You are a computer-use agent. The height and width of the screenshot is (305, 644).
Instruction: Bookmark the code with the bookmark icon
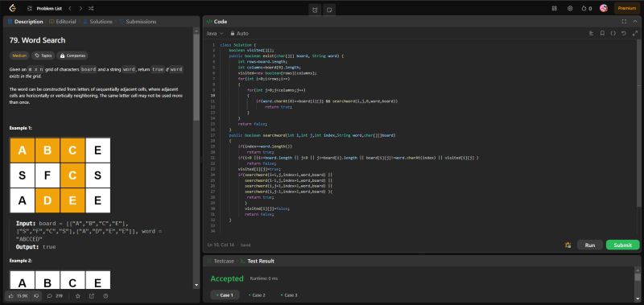coord(602,33)
